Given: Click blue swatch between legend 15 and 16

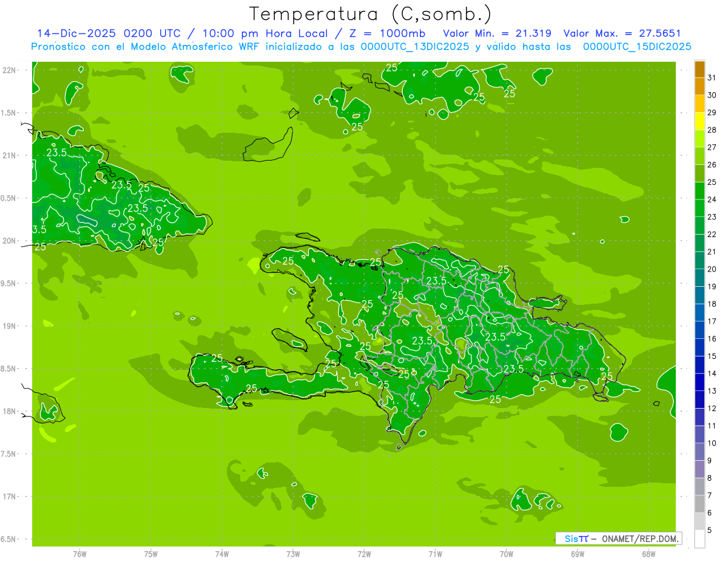Looking at the screenshot, I should coord(699,347).
